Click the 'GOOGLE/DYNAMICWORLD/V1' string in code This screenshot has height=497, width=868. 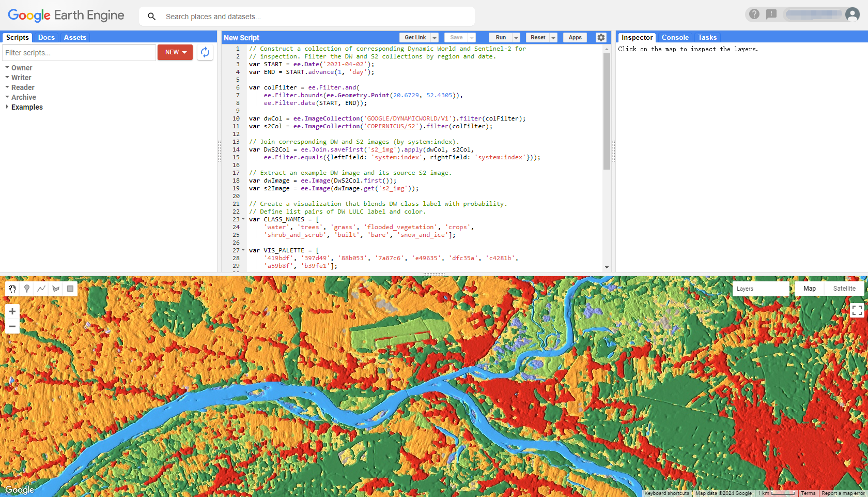[x=408, y=118]
